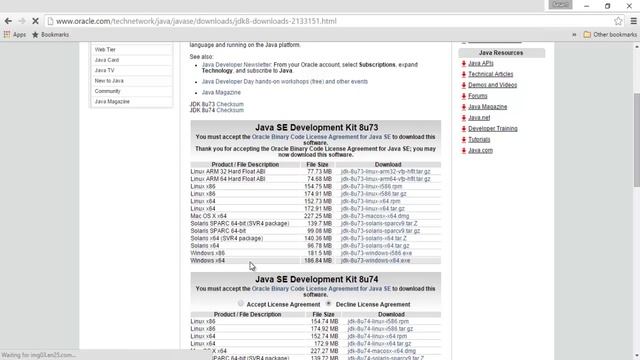Click red arrow icon beside Demos and Videos
Viewport: 640px width, 360px height.
tap(464, 85)
